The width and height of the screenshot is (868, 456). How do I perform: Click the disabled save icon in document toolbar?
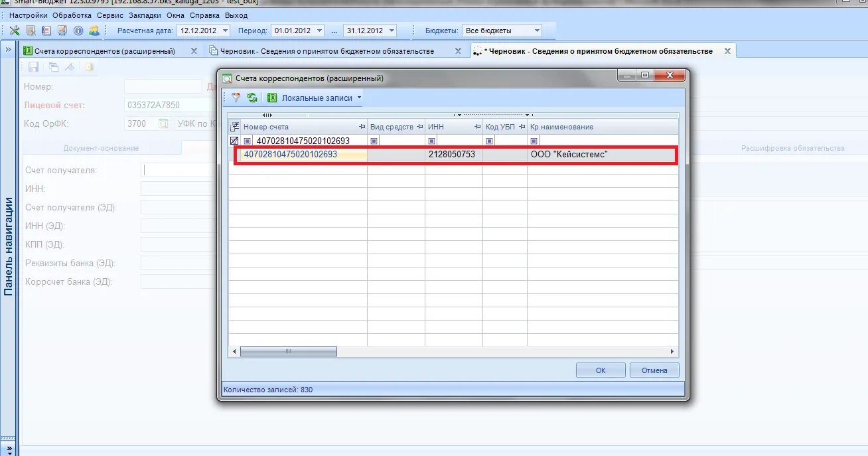tap(34, 67)
